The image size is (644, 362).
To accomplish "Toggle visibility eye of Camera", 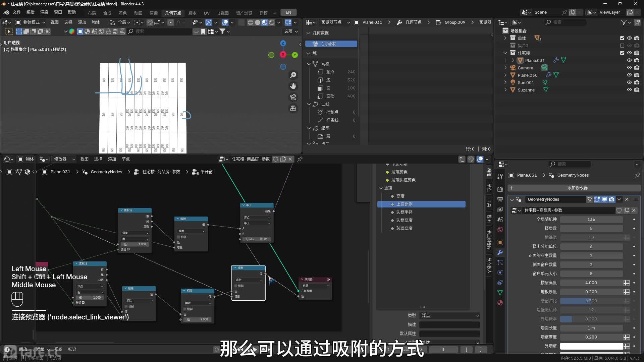I will (x=629, y=68).
